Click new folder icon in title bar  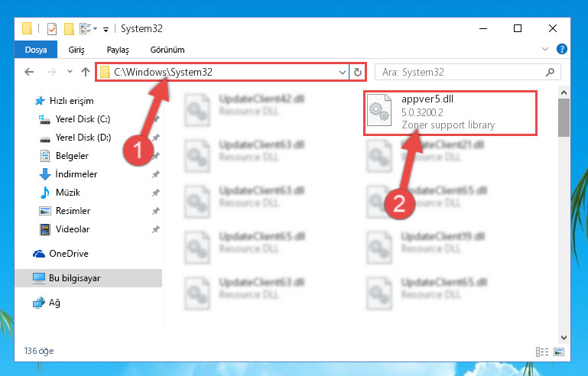[x=69, y=29]
